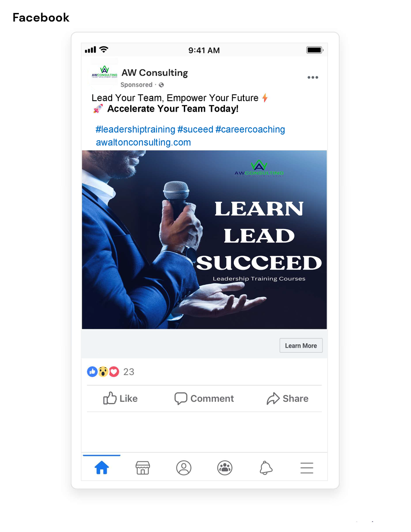
Task: Open the awaltonconsulting.com link
Action: pos(143,142)
